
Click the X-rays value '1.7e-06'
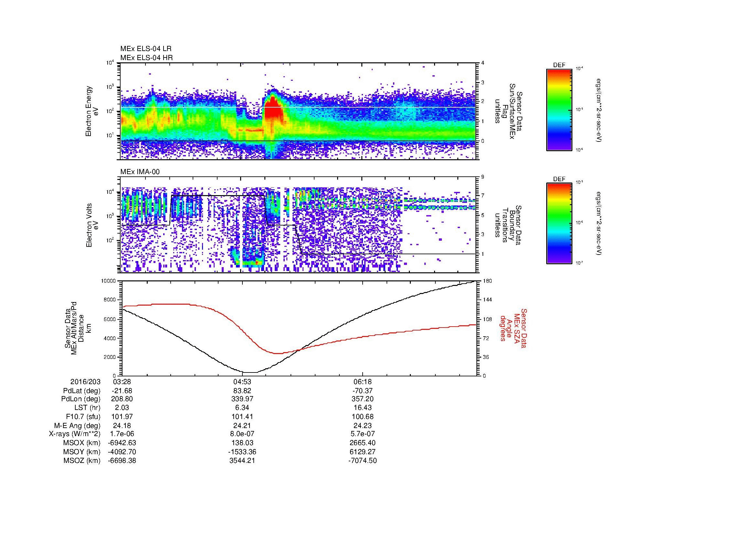click(122, 434)
